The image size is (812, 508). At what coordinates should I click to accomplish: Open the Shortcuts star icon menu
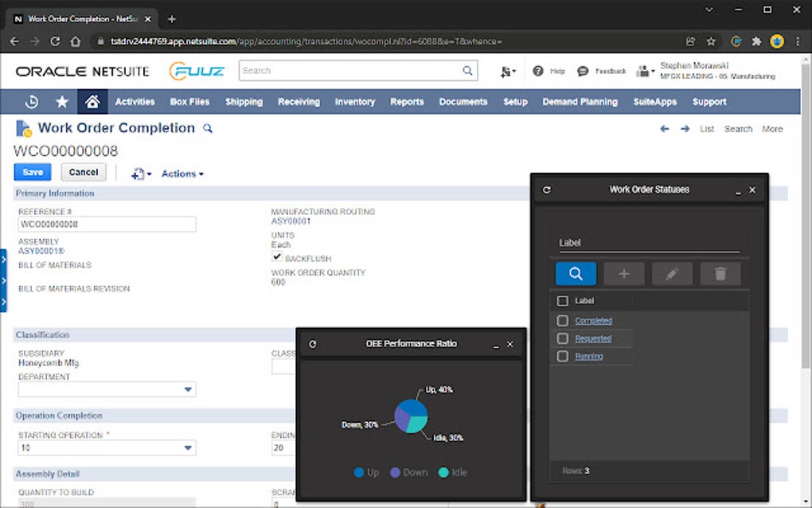point(62,102)
